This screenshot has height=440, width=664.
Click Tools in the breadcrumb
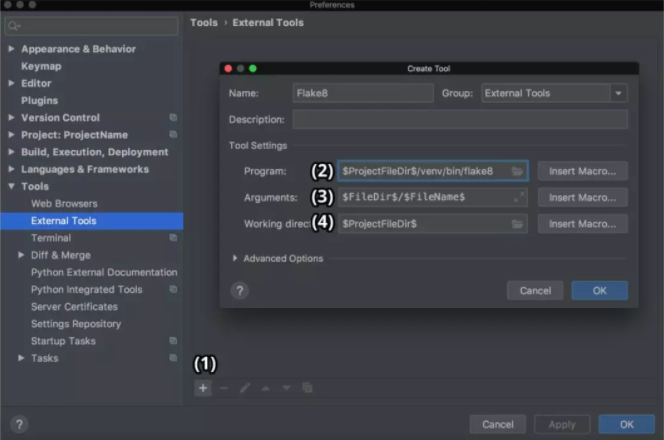tap(204, 22)
